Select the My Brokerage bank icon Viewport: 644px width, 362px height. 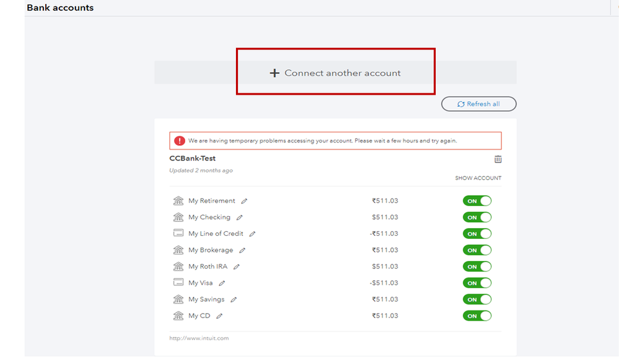coord(179,250)
